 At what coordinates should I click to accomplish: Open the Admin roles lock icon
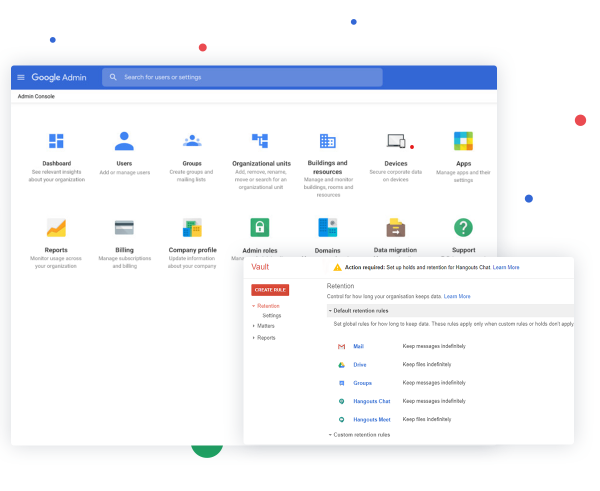pos(260,227)
